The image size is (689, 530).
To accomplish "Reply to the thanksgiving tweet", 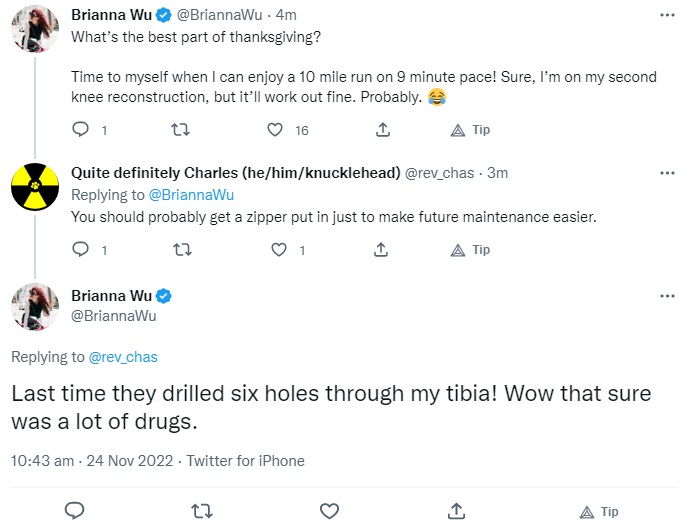I will [x=80, y=130].
